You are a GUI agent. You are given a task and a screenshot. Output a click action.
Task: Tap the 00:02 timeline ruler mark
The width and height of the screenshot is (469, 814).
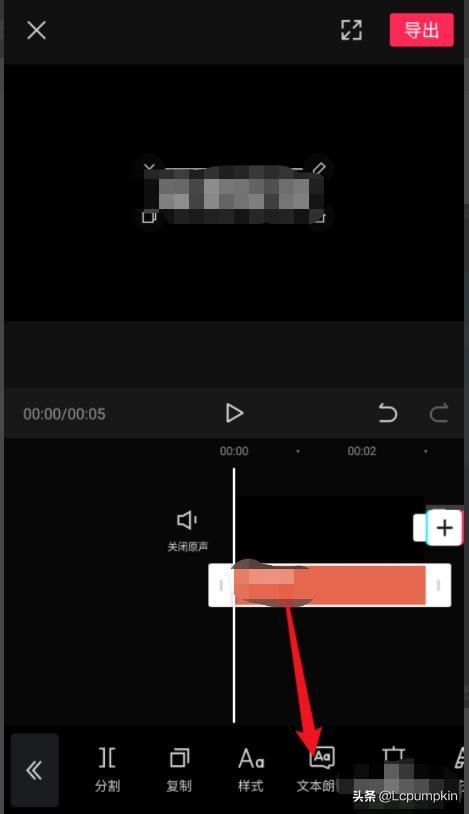(361, 451)
